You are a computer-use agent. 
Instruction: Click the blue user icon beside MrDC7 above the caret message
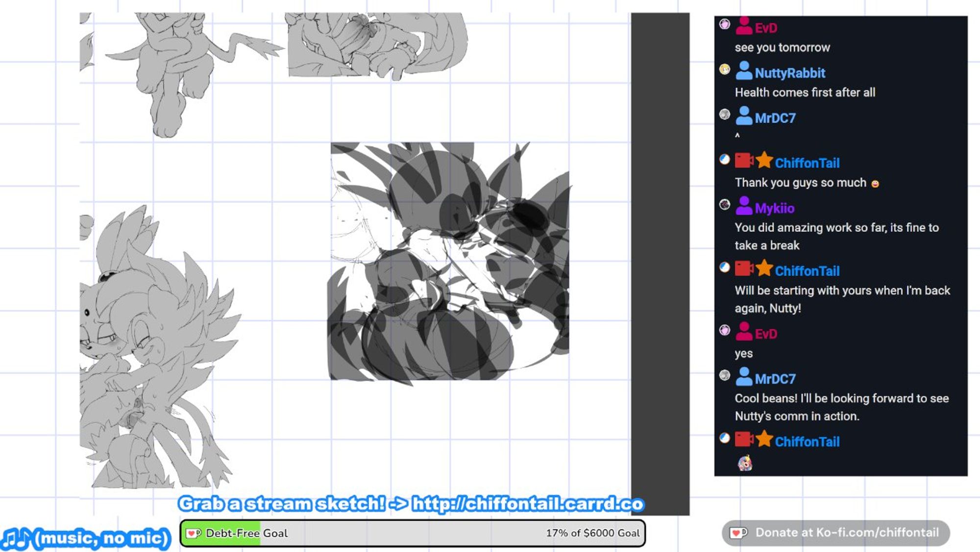coord(744,116)
